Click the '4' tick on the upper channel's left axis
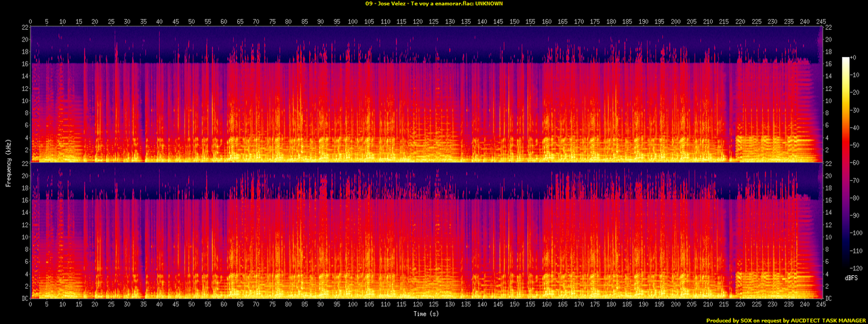 (26, 138)
